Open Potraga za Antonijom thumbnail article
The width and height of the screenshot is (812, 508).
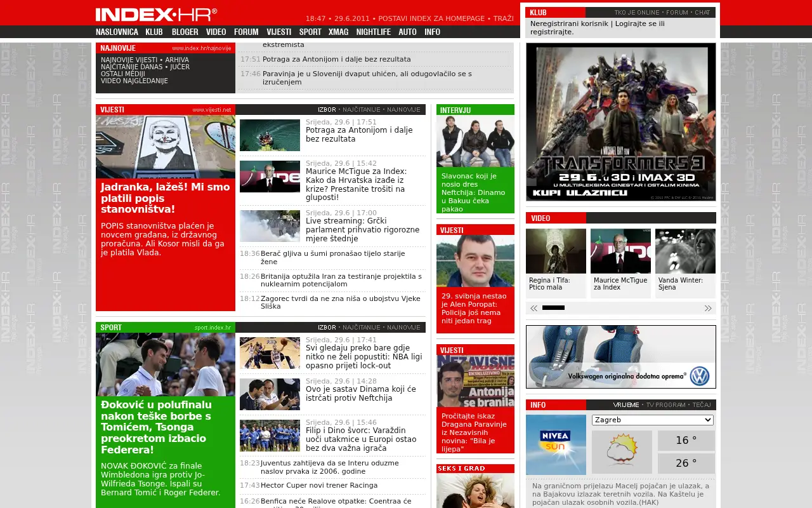(270, 135)
